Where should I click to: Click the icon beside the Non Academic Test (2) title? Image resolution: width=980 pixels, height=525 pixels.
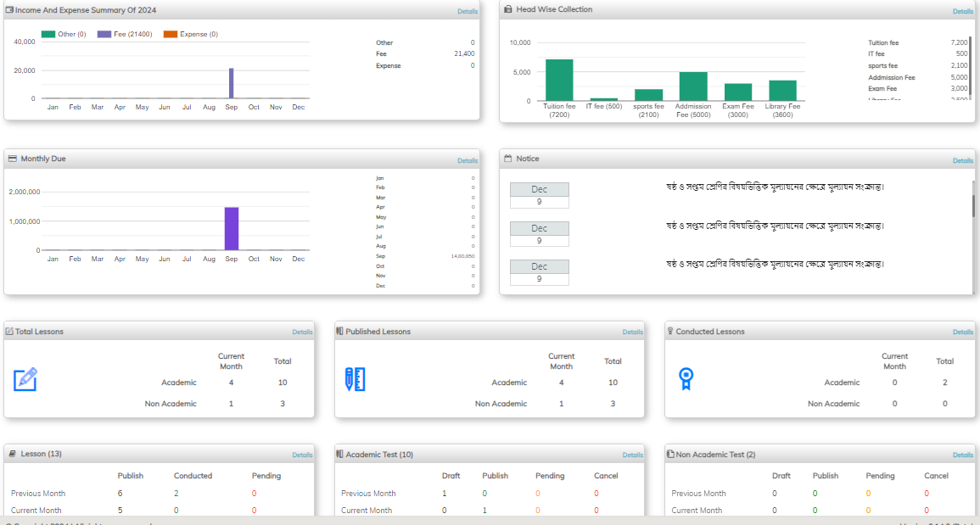pyautogui.click(x=670, y=455)
